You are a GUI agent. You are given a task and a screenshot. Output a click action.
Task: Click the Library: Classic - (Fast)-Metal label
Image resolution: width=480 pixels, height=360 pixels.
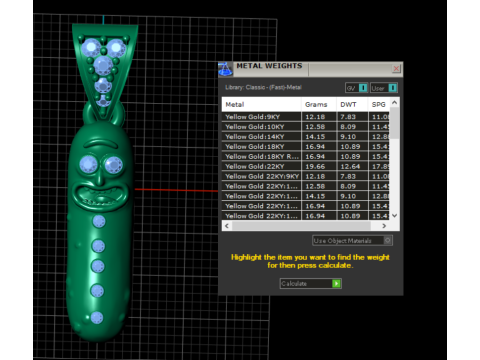pos(263,87)
